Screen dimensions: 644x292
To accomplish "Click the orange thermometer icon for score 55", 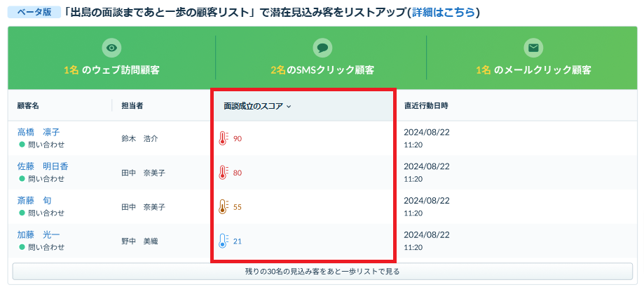I will [x=223, y=207].
